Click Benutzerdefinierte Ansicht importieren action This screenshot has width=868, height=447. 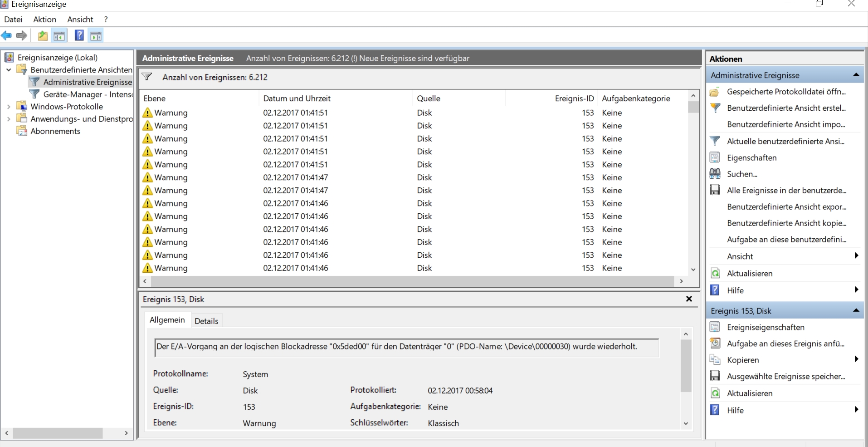(x=786, y=124)
